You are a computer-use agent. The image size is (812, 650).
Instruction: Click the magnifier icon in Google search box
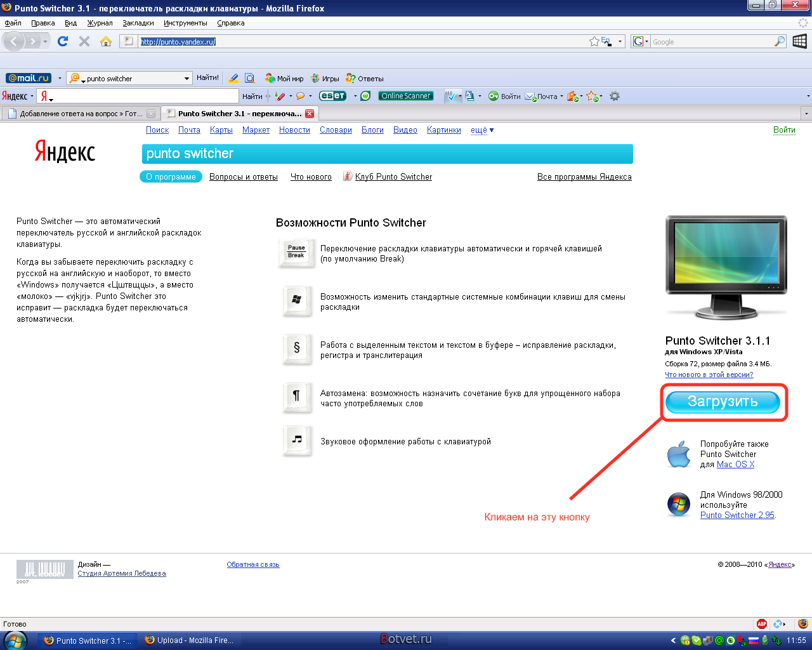(780, 41)
